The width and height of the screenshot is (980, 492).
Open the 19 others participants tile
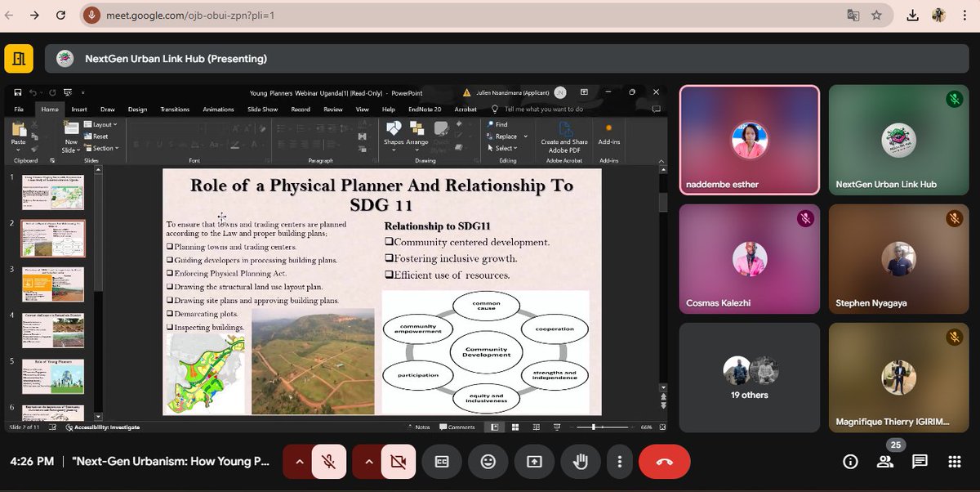[750, 377]
